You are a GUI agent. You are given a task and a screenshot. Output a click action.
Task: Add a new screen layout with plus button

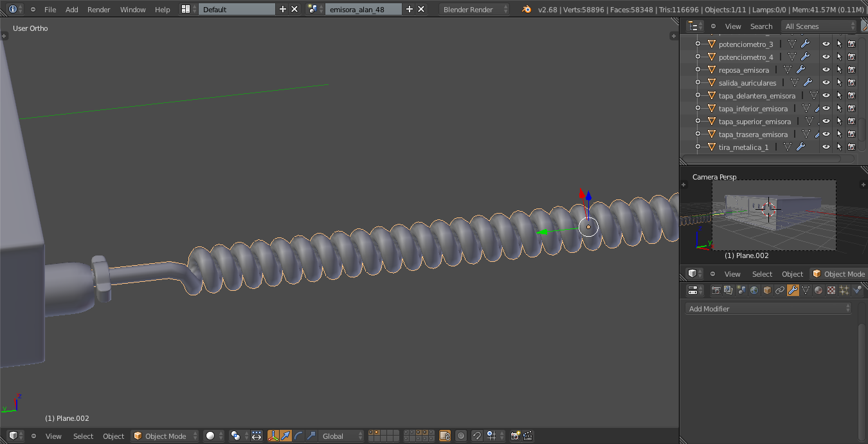click(282, 9)
